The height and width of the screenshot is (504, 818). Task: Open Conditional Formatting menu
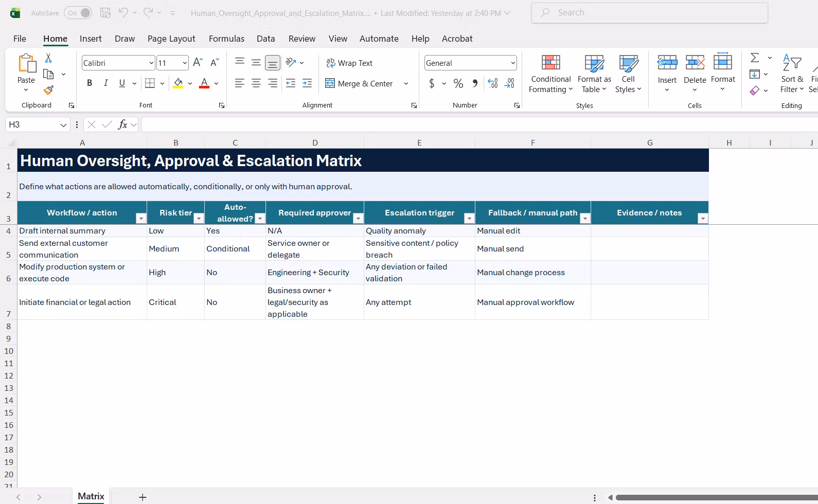[x=550, y=75]
